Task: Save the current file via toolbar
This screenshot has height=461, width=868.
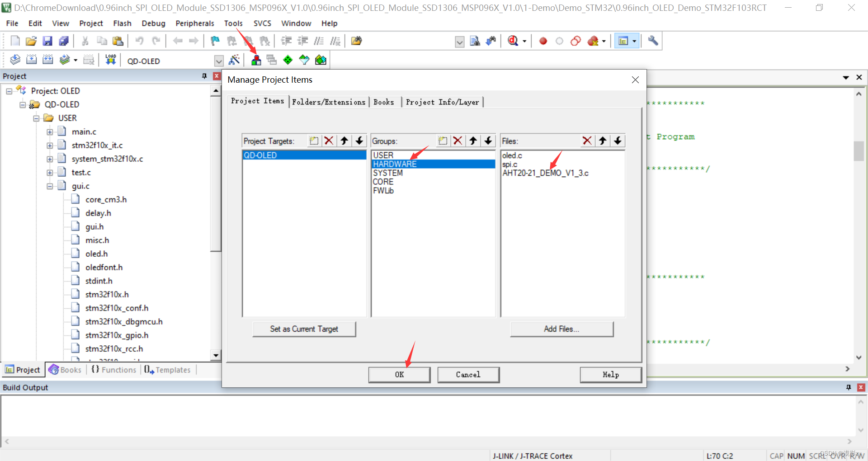Action: pos(47,41)
